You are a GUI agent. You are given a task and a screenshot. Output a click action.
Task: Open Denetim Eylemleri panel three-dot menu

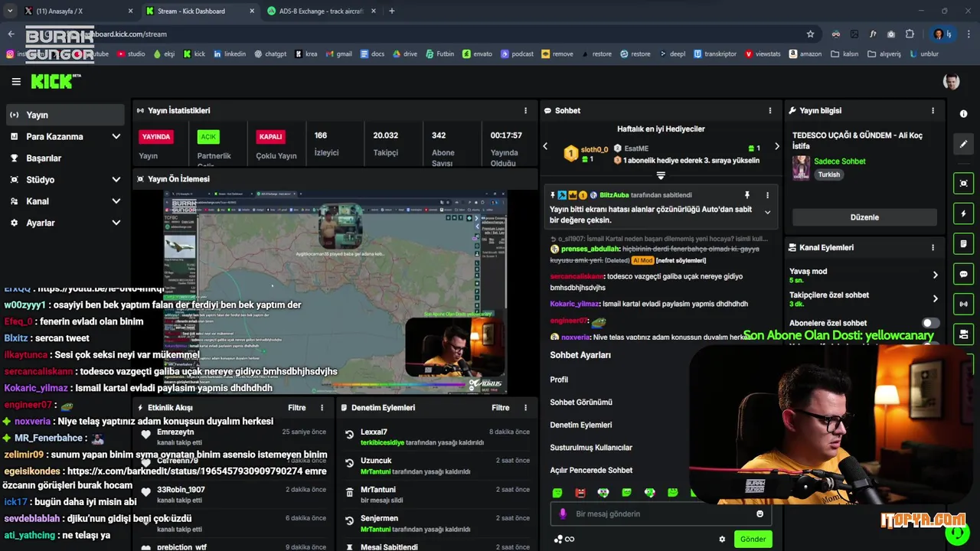(525, 408)
